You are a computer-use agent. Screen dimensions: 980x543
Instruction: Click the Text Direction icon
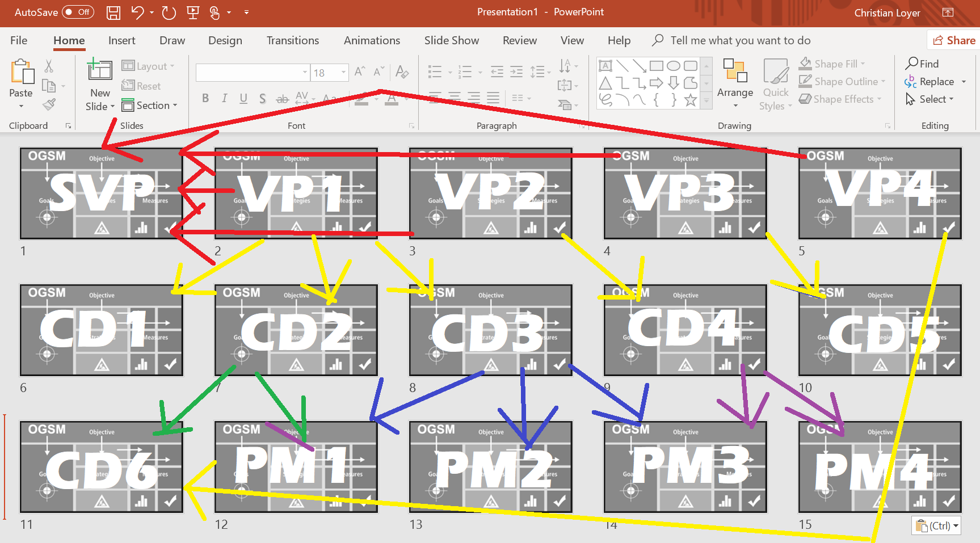click(565, 66)
